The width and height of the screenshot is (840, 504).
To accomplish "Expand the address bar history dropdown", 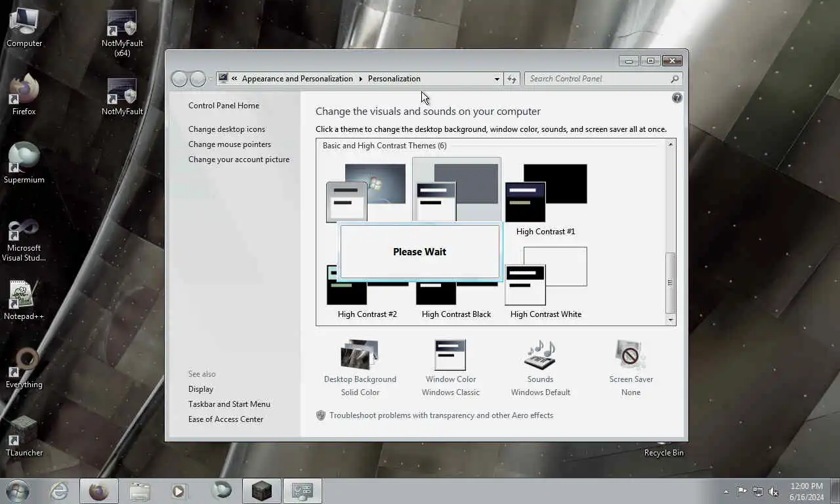I will click(x=497, y=79).
